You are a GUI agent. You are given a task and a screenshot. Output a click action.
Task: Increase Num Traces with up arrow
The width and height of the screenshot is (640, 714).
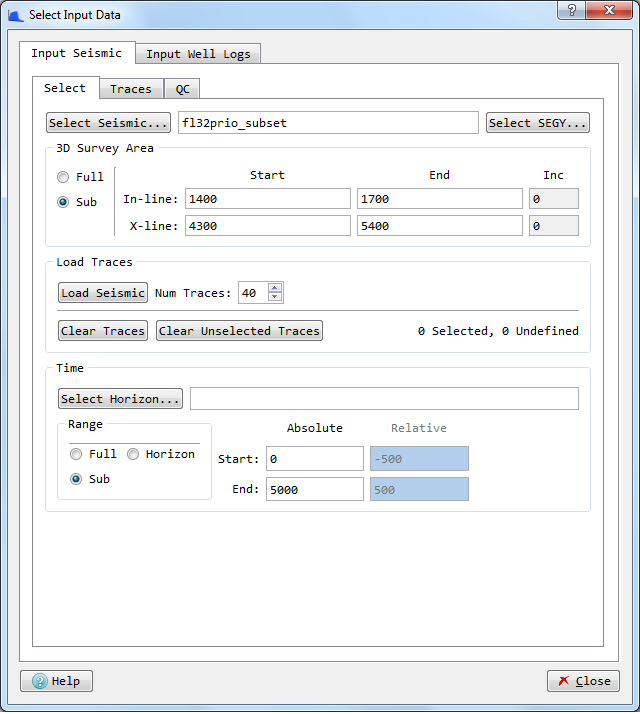click(275, 288)
